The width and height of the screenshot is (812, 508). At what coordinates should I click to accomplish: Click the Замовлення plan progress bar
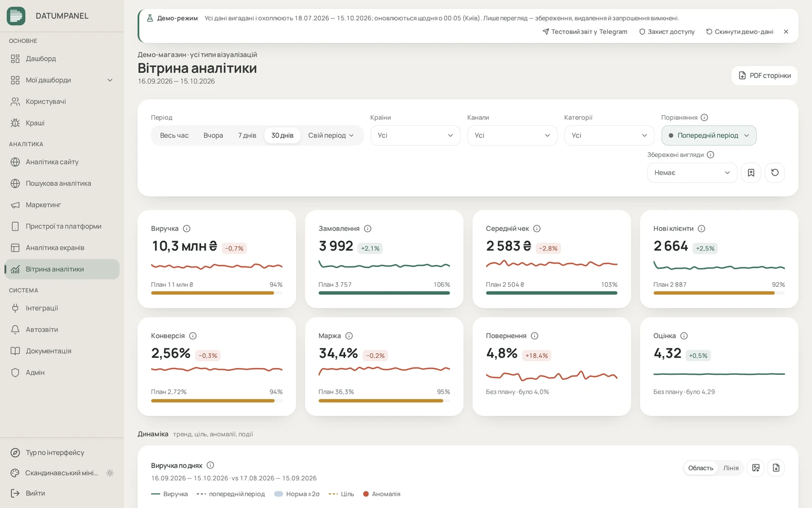[384, 293]
